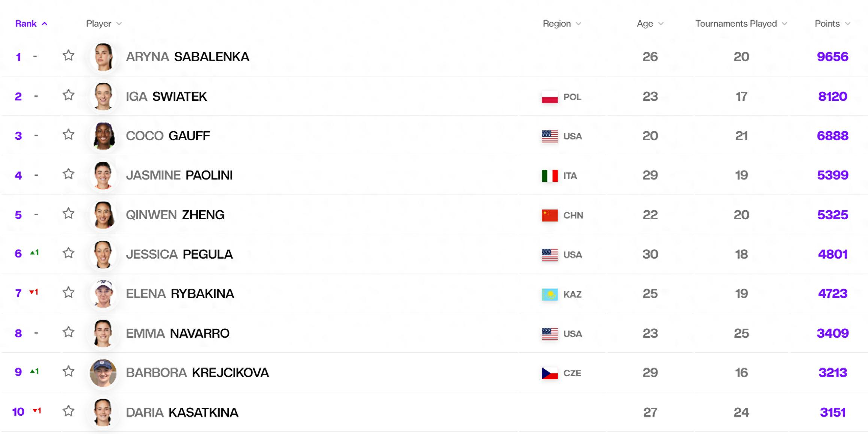Click the Poland flag icon
Screen dimensions: 868x434
550,97
